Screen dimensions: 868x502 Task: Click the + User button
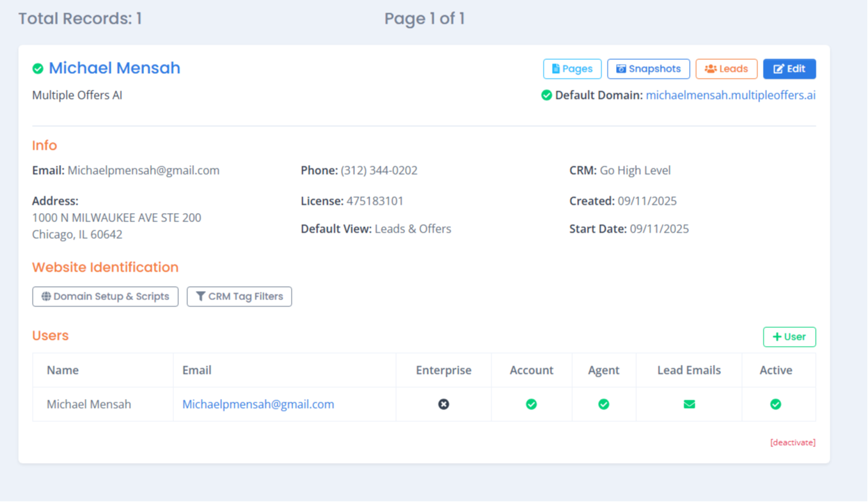pos(789,336)
